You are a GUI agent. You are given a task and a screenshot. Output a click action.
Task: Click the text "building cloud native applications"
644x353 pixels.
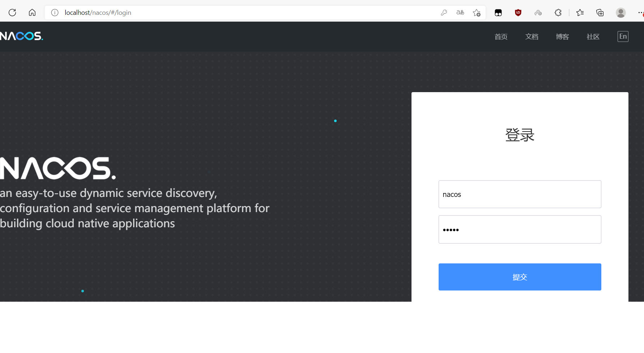point(88,224)
